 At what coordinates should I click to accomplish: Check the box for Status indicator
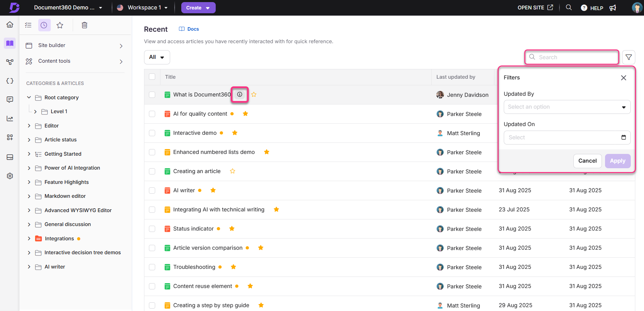(x=152, y=228)
